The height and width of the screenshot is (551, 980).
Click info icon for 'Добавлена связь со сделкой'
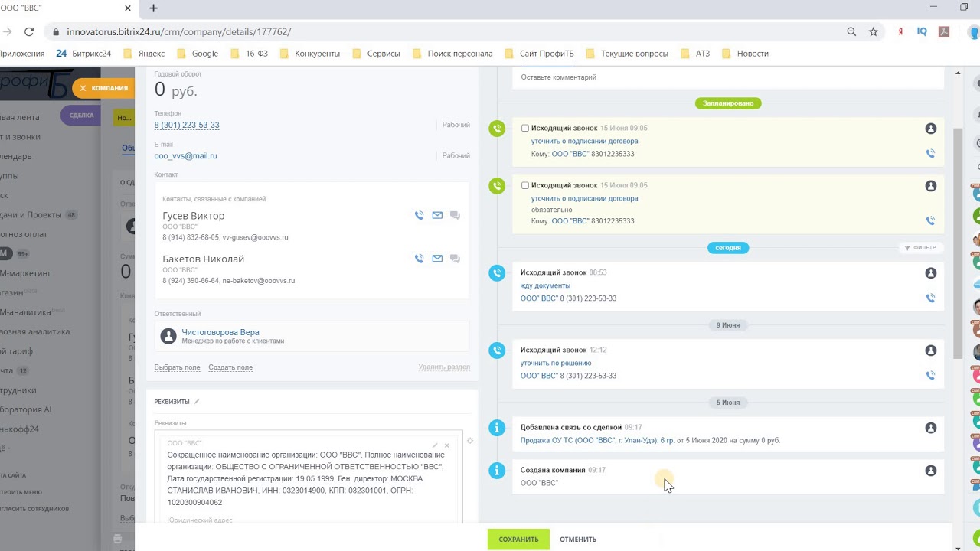click(497, 428)
